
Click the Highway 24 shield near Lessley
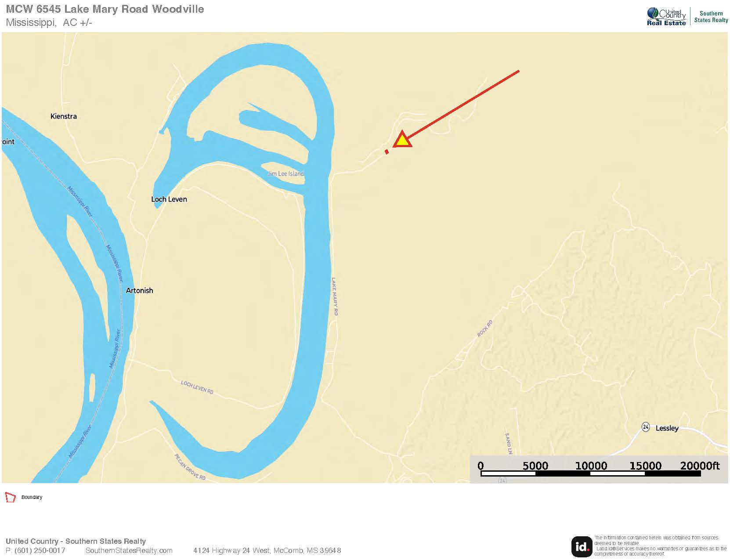pyautogui.click(x=645, y=427)
